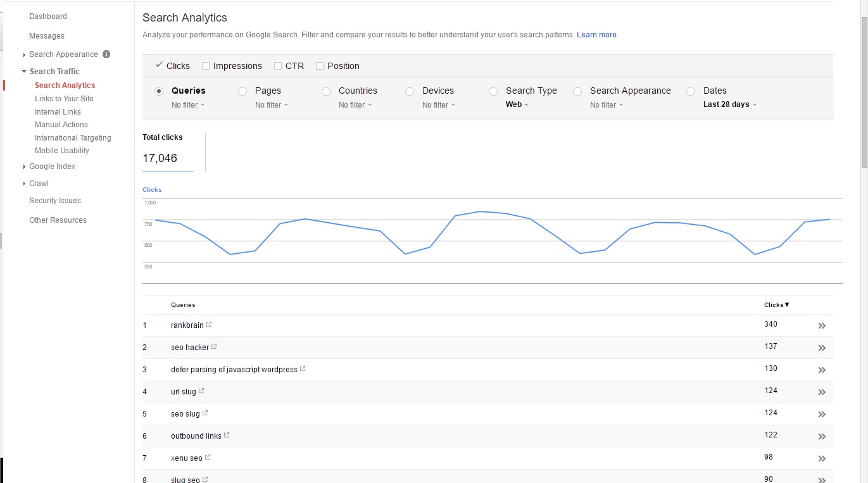Viewport: 868px width, 483px height.
Task: Open external link icon beside rankbrain query
Action: pos(209,325)
